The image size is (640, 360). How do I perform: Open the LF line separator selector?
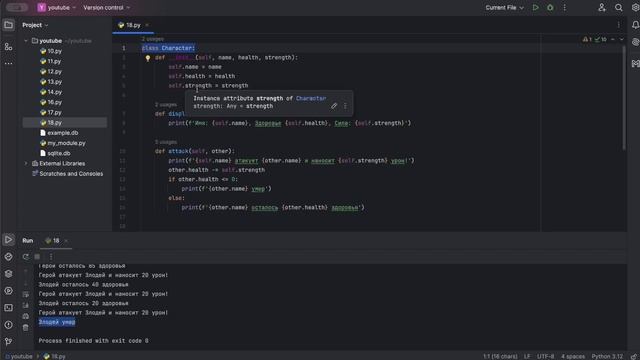pos(527,356)
